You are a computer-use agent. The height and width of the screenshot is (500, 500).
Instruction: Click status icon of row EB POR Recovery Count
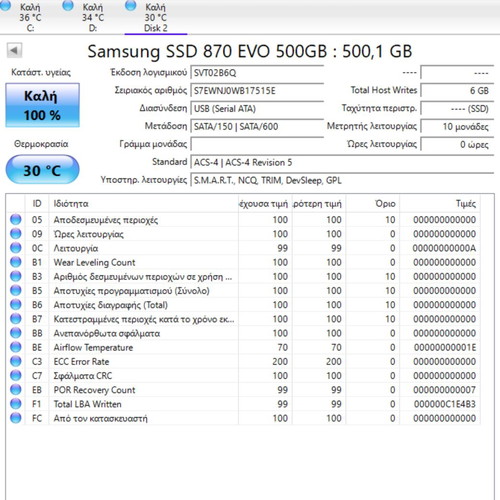coord(16,390)
